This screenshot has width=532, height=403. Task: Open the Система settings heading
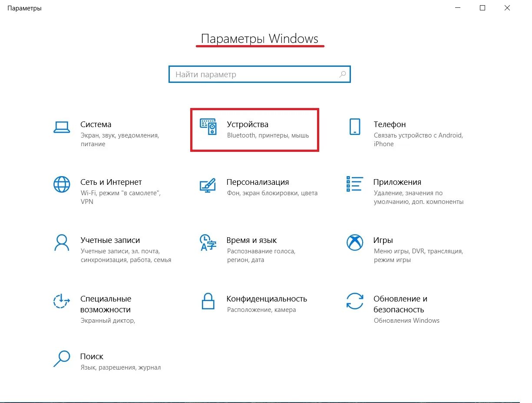click(x=96, y=125)
